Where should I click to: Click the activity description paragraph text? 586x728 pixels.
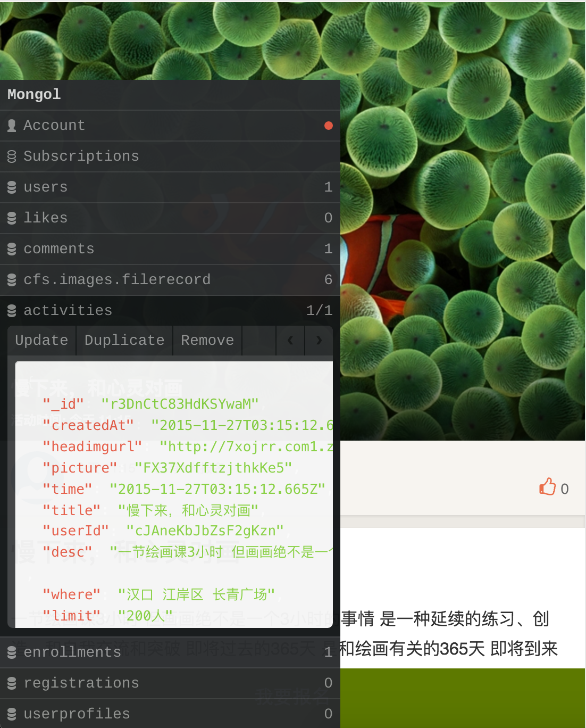(449, 634)
